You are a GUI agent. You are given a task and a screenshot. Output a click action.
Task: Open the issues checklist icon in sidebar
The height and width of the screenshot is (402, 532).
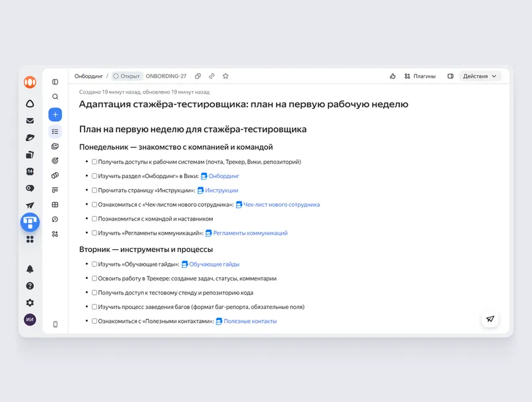coord(55,132)
